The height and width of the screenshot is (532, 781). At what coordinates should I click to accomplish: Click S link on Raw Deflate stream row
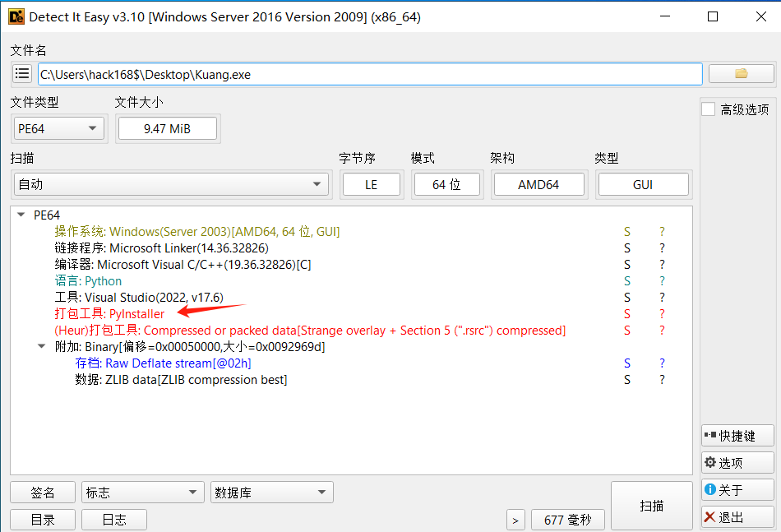[x=627, y=363]
